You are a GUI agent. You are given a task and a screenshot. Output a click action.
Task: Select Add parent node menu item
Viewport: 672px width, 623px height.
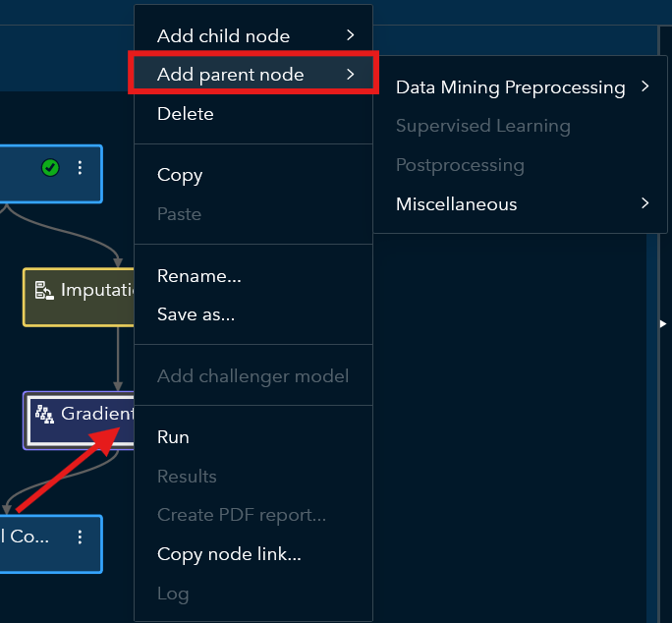pos(231,75)
